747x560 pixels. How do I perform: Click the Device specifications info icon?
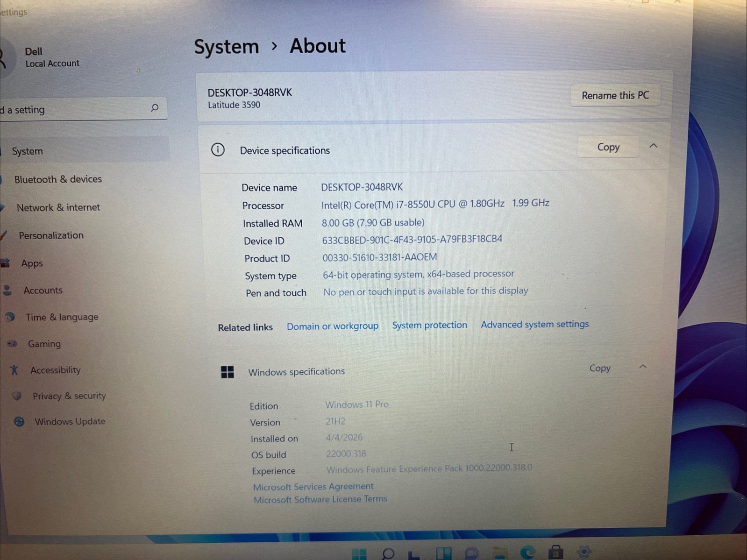(x=218, y=150)
